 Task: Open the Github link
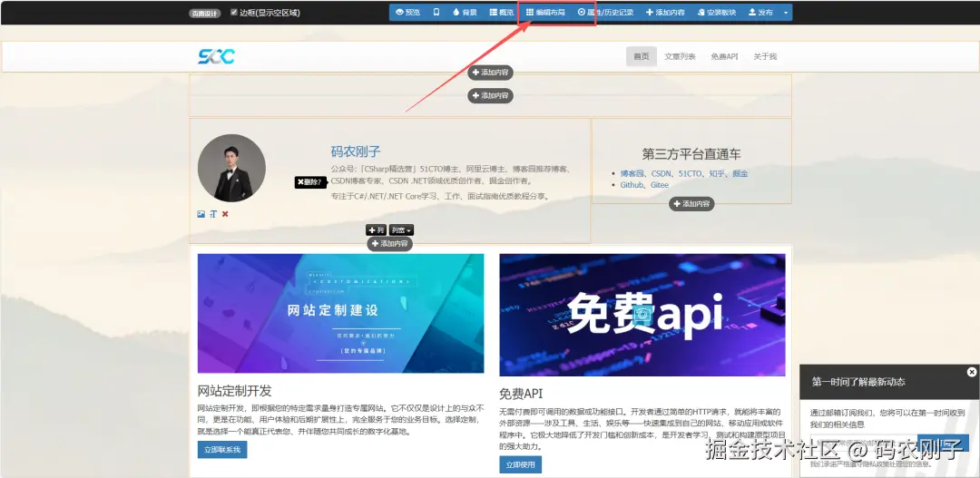tap(632, 185)
